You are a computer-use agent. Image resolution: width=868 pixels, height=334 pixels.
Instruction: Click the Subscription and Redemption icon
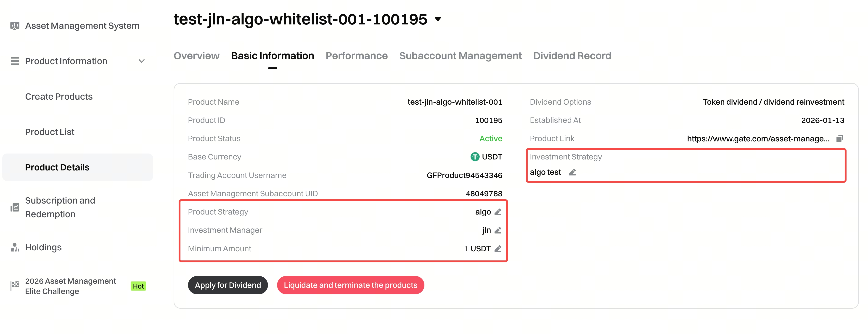14,207
